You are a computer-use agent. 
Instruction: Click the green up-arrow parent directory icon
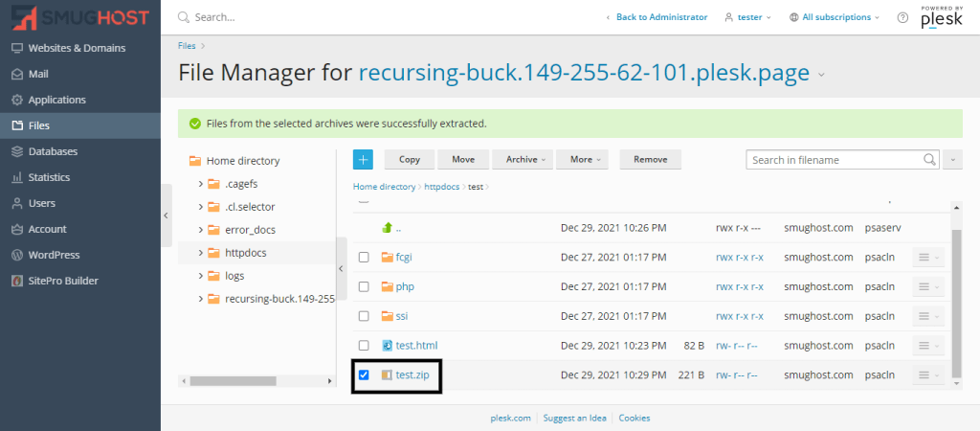(387, 228)
